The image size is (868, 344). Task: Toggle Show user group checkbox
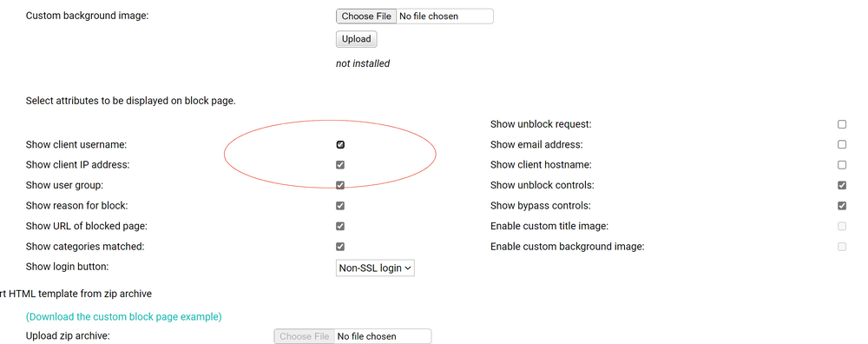pos(340,186)
